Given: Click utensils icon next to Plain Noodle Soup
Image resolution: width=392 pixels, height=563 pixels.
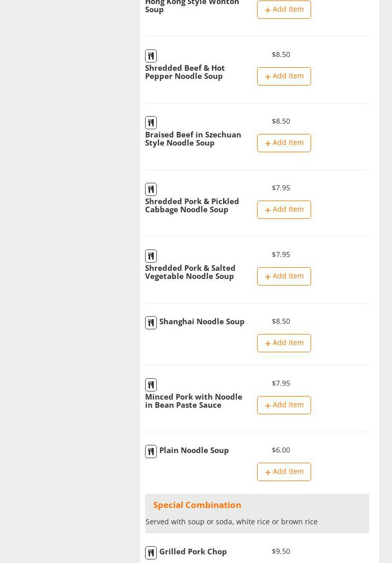Looking at the screenshot, I should (151, 452).
